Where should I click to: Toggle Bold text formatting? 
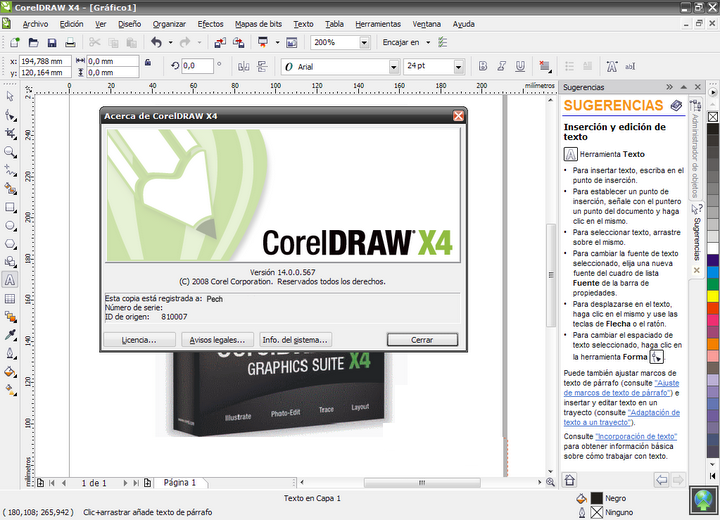[x=483, y=66]
